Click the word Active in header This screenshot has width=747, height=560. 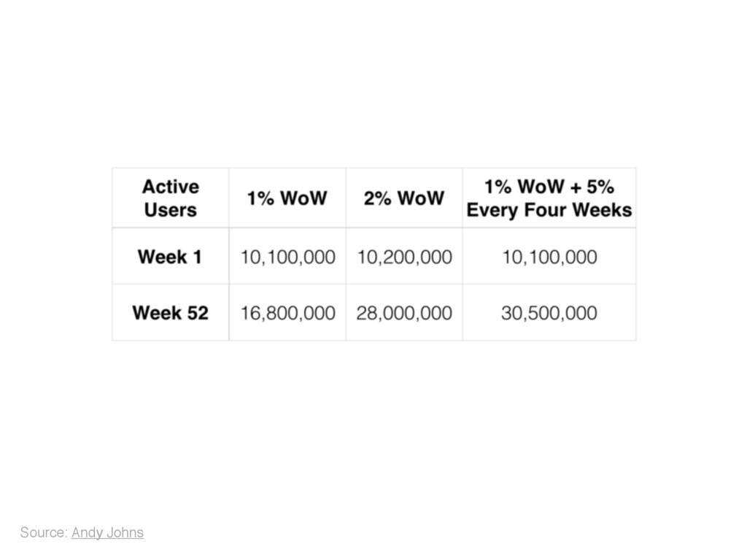coord(171,187)
